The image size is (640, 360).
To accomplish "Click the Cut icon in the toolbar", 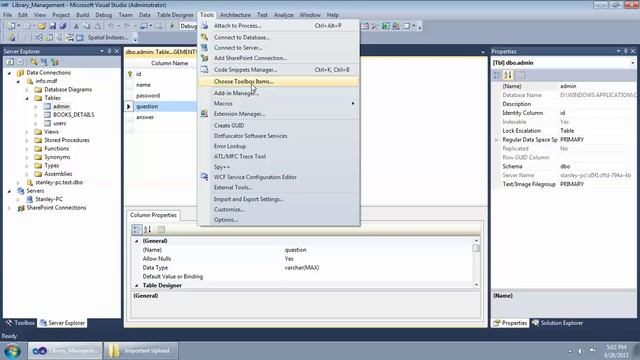I will (76, 26).
